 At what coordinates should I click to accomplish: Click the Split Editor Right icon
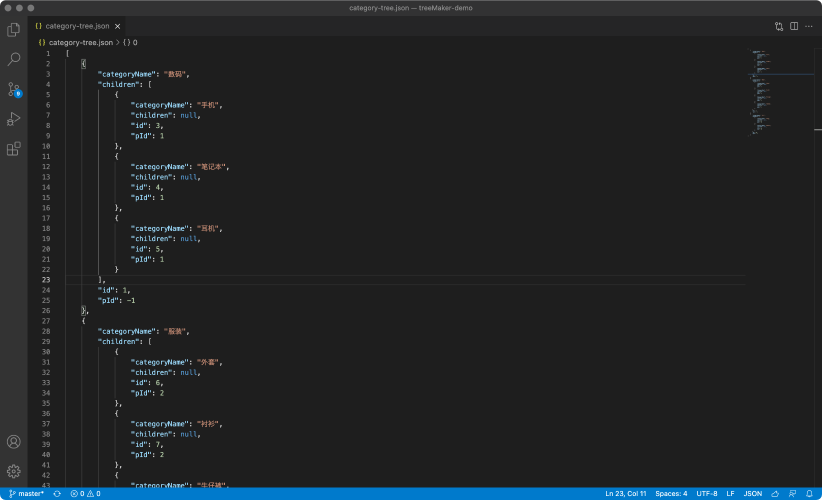coord(794,26)
